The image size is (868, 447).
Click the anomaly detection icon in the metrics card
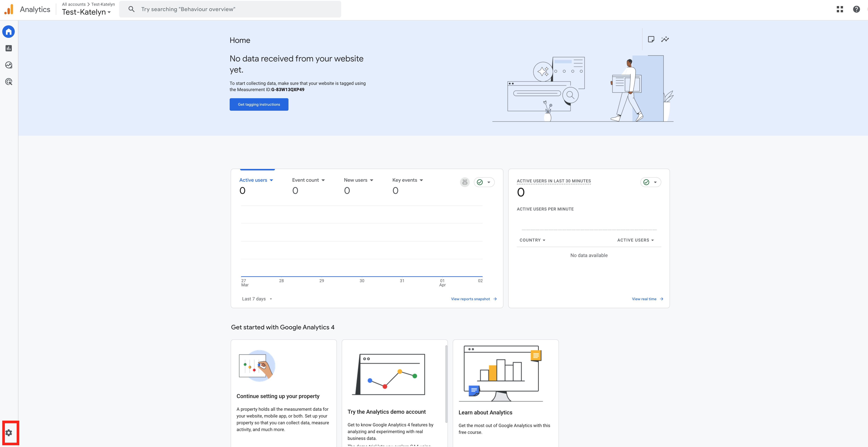pyautogui.click(x=465, y=182)
